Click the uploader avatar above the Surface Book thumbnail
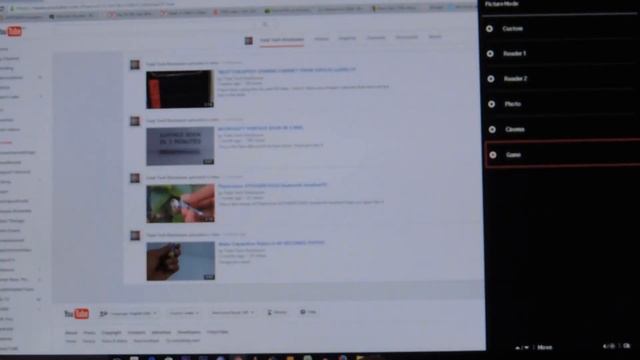 pyautogui.click(x=135, y=121)
